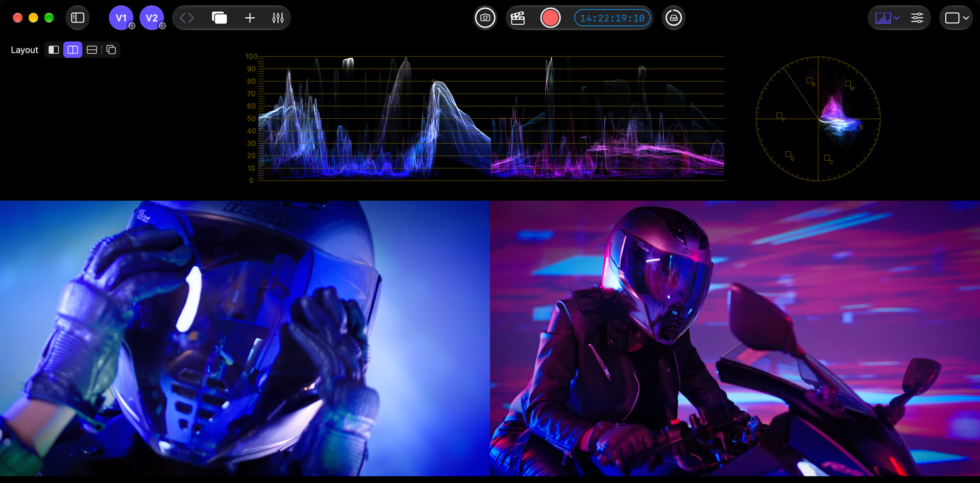Click the display rectangle icon
The image size is (980, 483).
tap(952, 18)
